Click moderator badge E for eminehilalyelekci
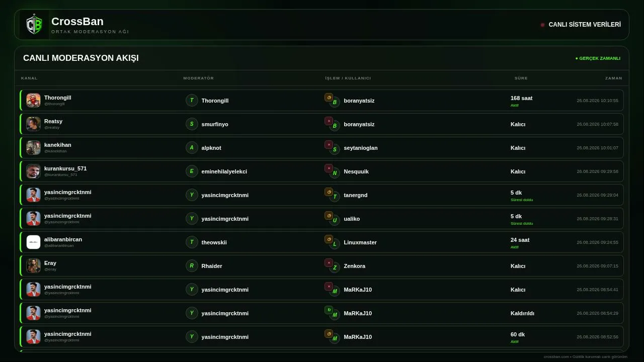644x362 pixels. click(x=192, y=171)
